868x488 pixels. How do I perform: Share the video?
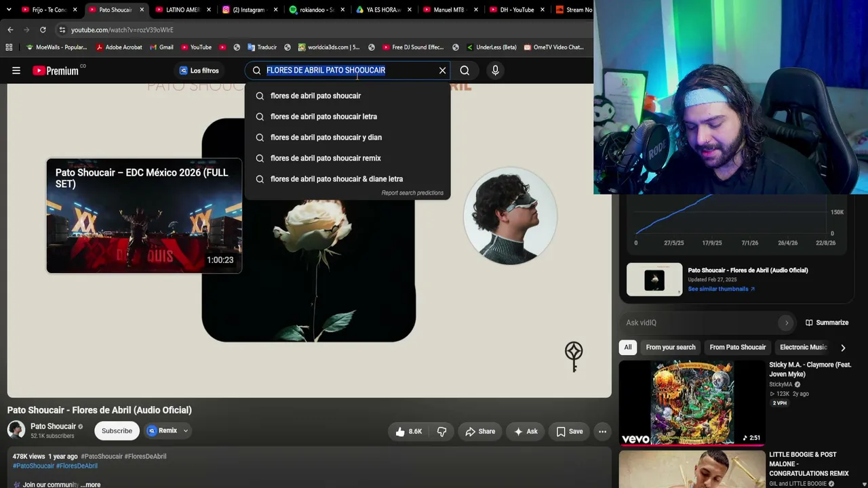[x=480, y=432]
